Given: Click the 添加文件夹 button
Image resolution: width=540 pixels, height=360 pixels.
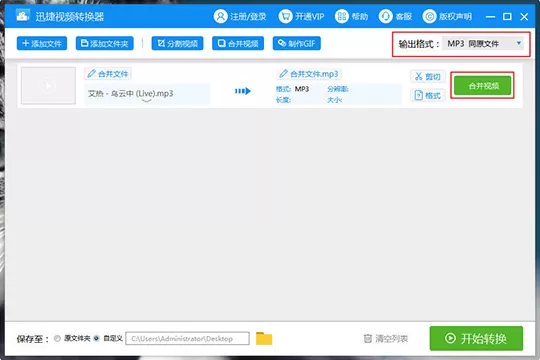Looking at the screenshot, I should click(105, 43).
